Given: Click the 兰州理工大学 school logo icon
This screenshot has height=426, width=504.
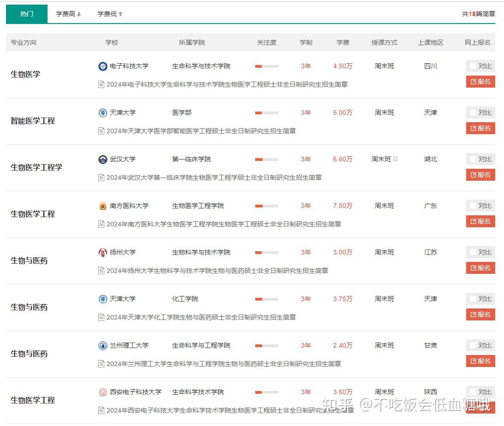Looking at the screenshot, I should [x=102, y=346].
